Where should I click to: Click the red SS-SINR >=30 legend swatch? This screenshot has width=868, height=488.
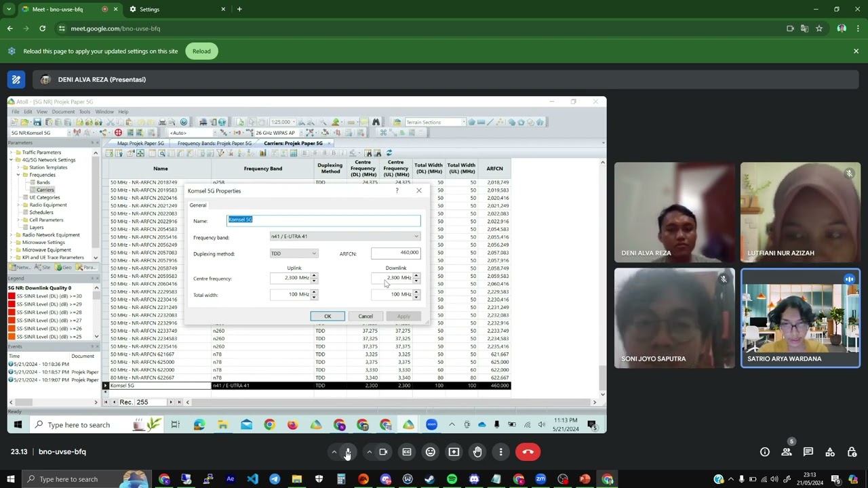[x=12, y=296]
